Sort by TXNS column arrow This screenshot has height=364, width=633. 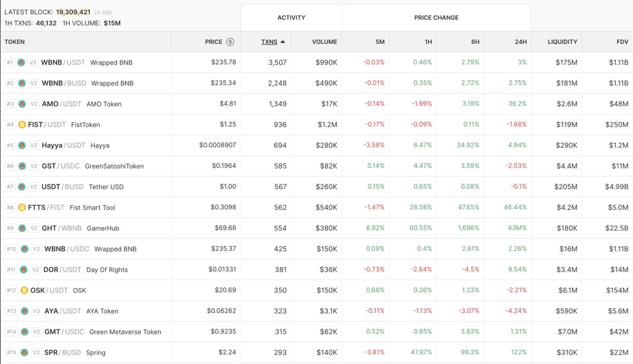[x=283, y=42]
